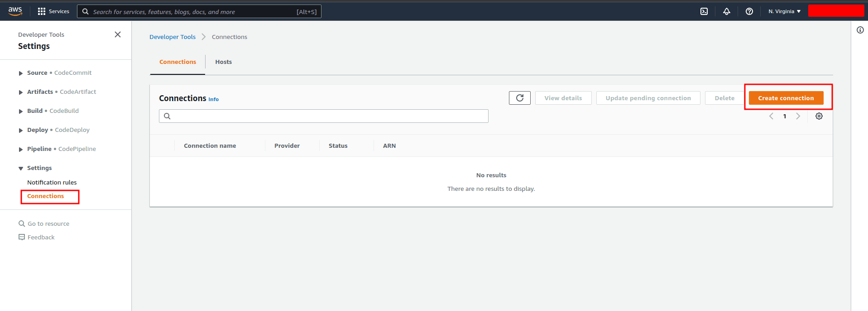Open the Services grid menu
The height and width of the screenshot is (311, 868).
pos(53,11)
